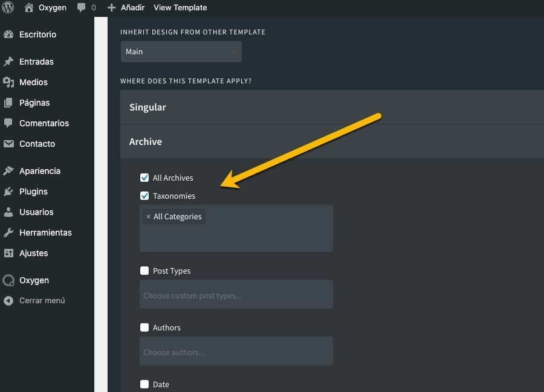Uncheck the All Archives checkbox
Screen dimensions: 544x392
pos(144,178)
